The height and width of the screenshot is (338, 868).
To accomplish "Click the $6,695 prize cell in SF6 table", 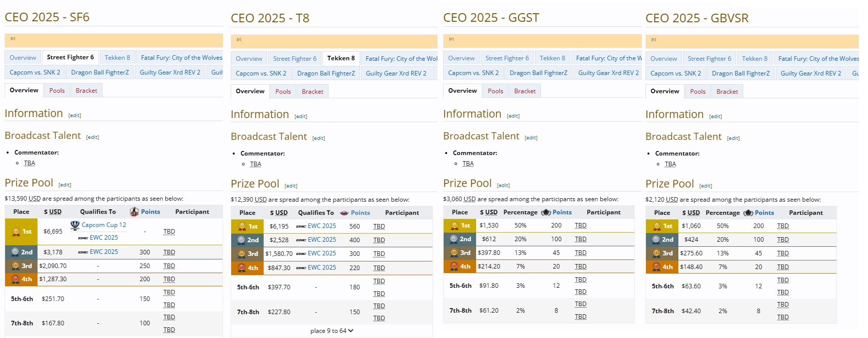I will point(53,232).
